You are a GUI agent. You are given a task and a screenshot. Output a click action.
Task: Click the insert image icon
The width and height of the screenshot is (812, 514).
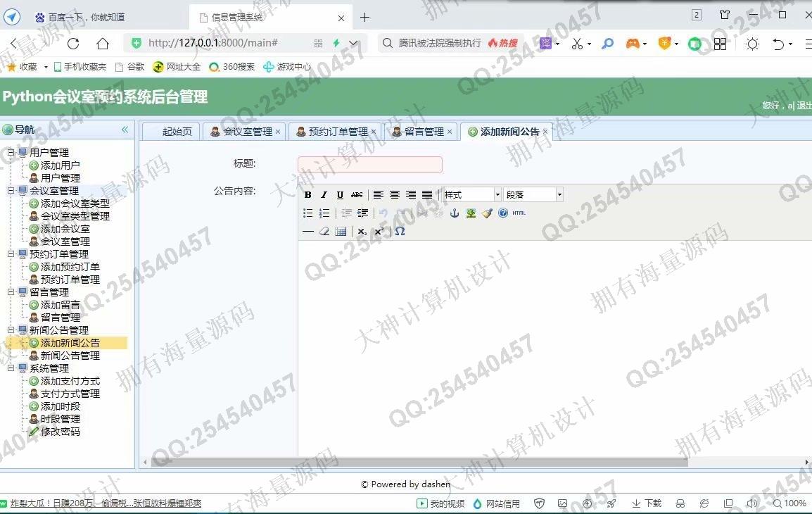pos(471,213)
